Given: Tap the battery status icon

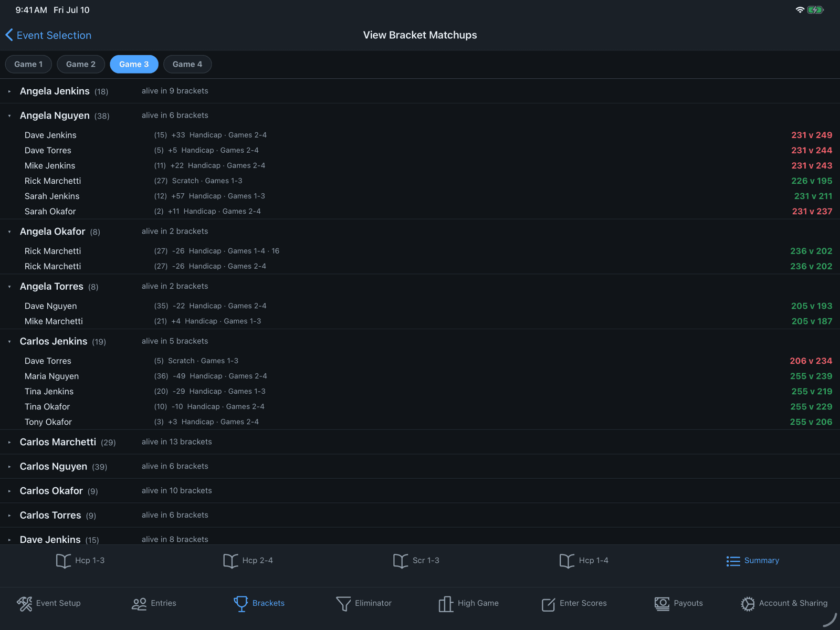Looking at the screenshot, I should (x=815, y=10).
